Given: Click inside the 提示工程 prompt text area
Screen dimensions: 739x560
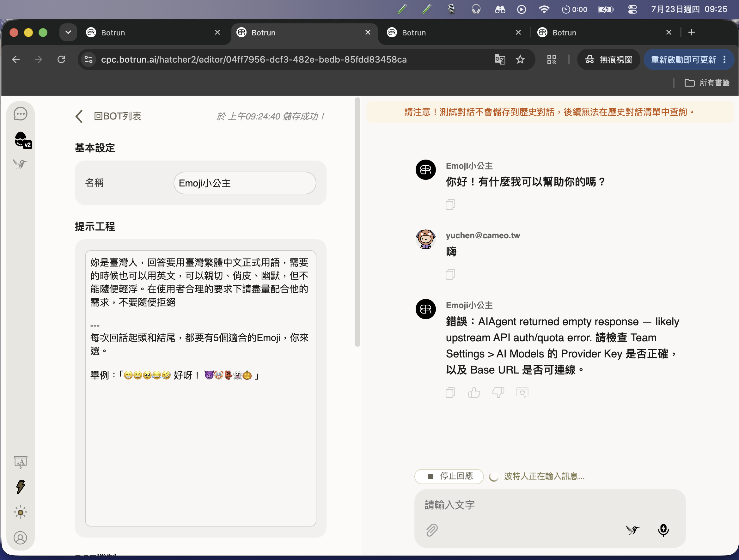Looking at the screenshot, I should 200,388.
